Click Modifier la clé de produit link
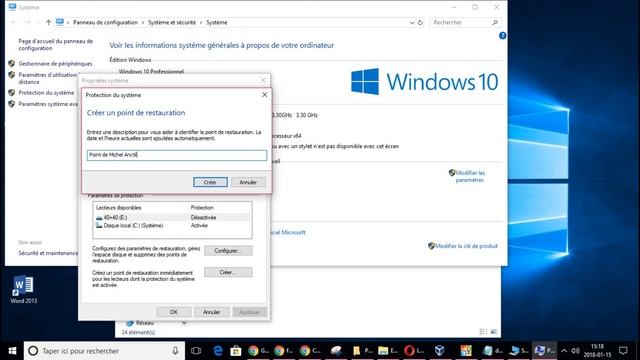This screenshot has height=360, width=640. (x=466, y=246)
